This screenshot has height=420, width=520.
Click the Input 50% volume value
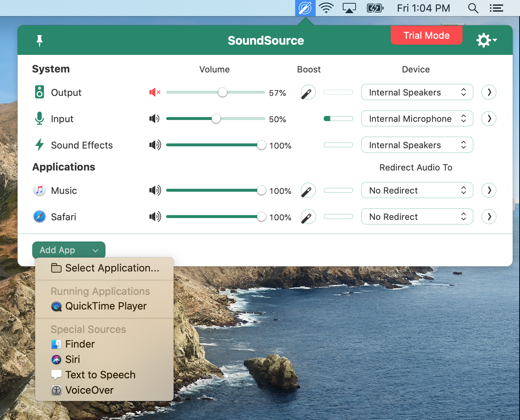[278, 119]
